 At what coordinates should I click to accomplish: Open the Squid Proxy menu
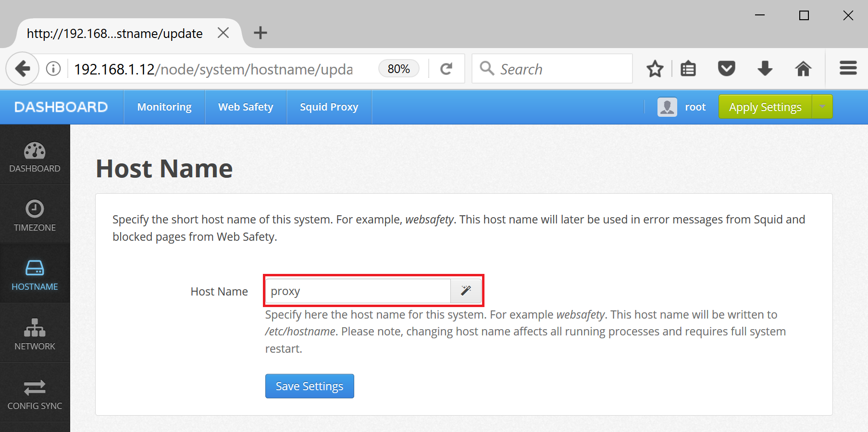329,107
